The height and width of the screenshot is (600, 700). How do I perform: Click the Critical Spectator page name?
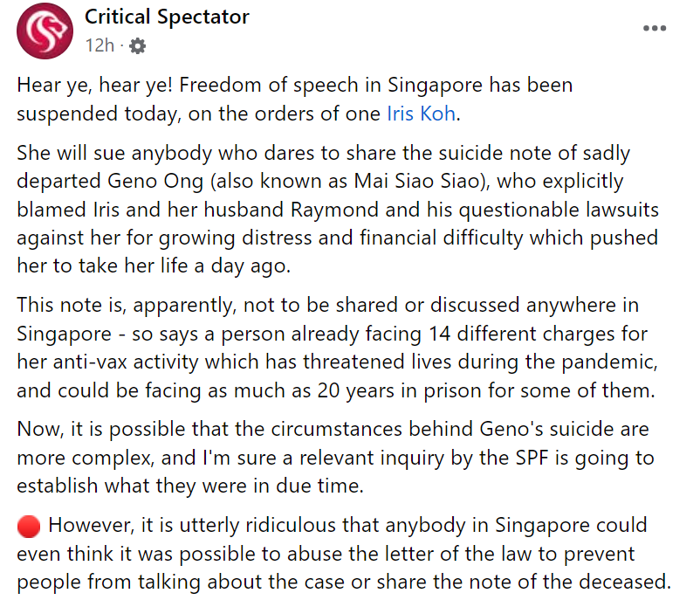[x=167, y=17]
